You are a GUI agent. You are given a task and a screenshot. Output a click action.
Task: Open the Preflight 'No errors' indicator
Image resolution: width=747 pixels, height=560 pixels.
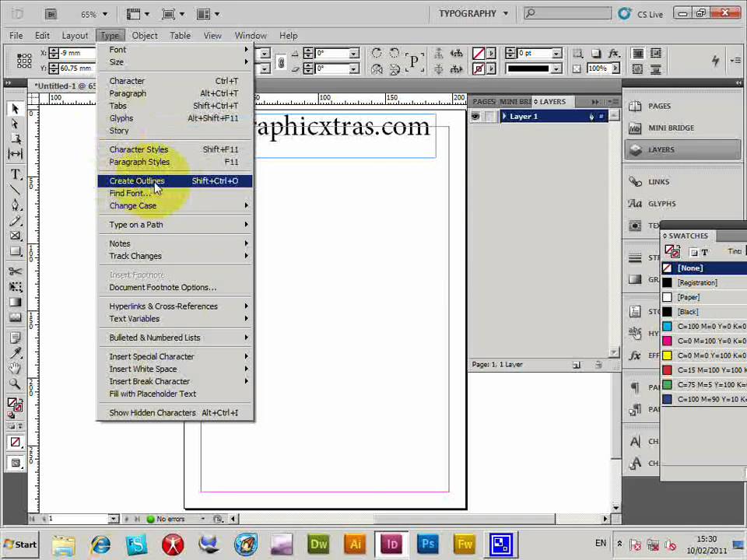click(x=165, y=519)
